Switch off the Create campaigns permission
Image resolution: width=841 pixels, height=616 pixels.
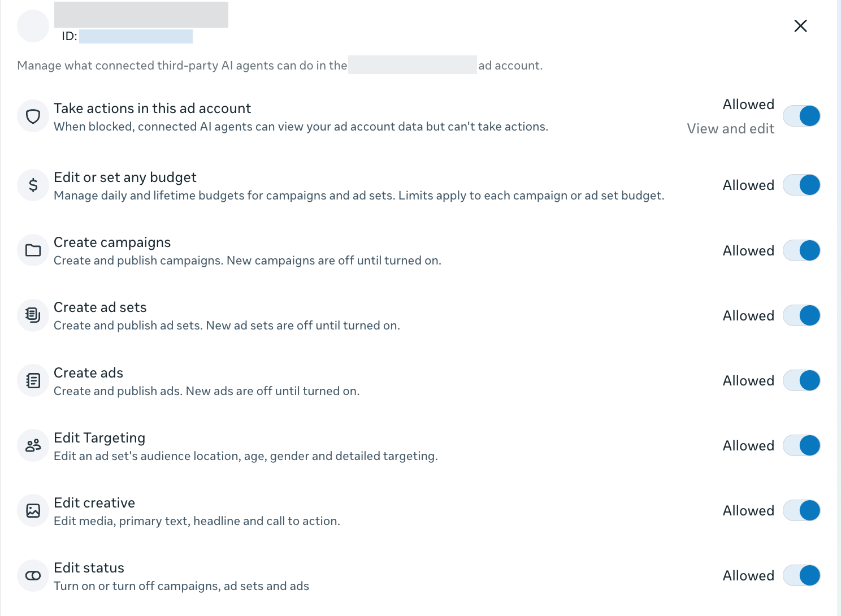click(x=801, y=250)
